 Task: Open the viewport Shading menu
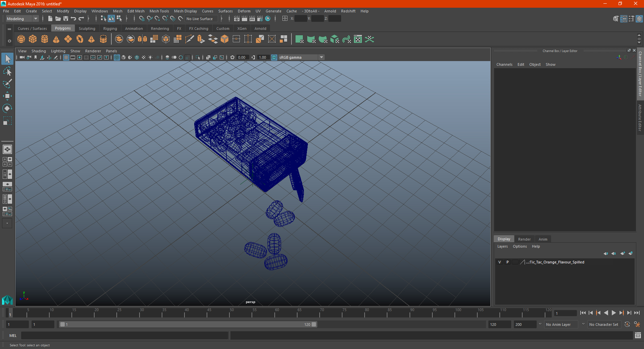point(39,51)
